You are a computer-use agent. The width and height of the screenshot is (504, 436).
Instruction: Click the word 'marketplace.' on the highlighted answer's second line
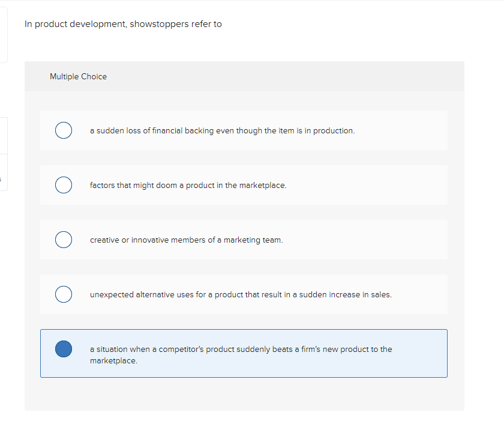[x=113, y=361]
